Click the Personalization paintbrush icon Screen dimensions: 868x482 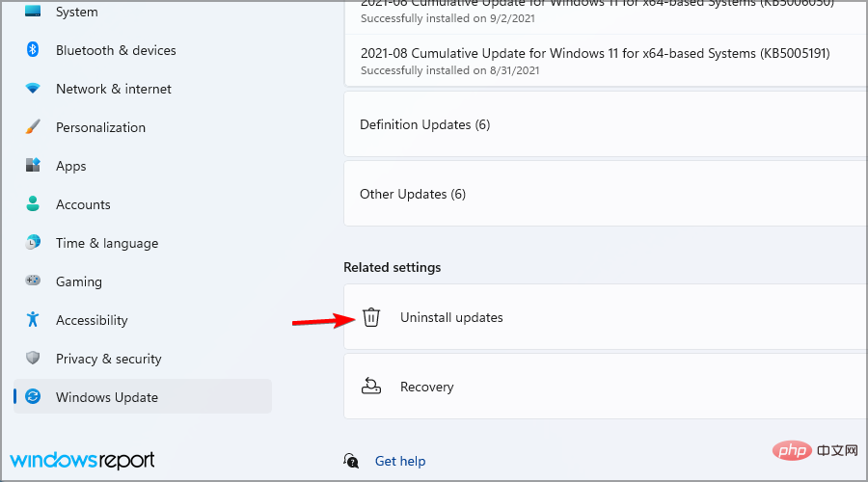tap(33, 126)
